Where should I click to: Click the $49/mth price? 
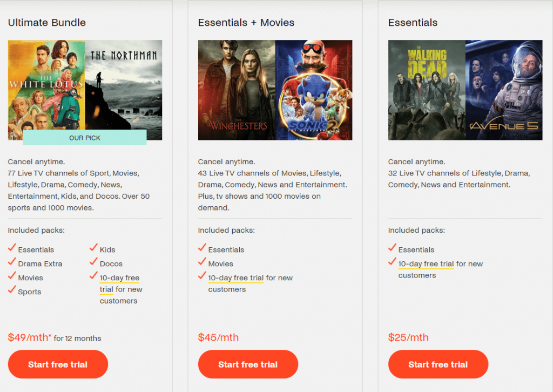(x=30, y=337)
